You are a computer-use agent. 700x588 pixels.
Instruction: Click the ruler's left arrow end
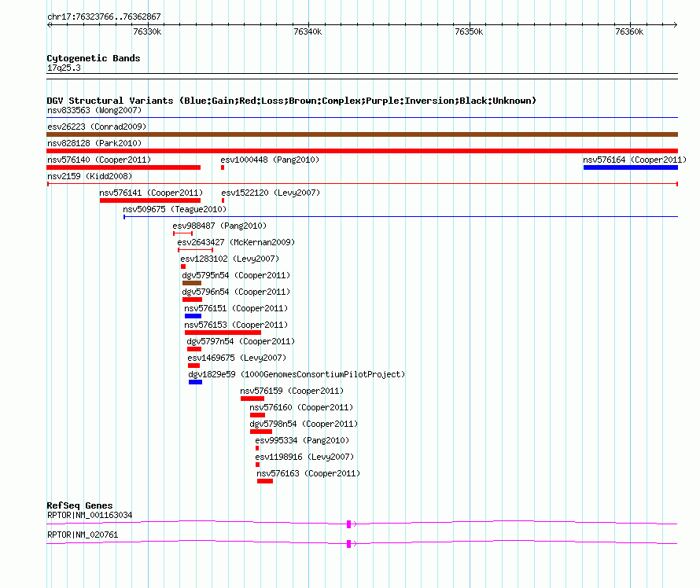click(x=49, y=24)
